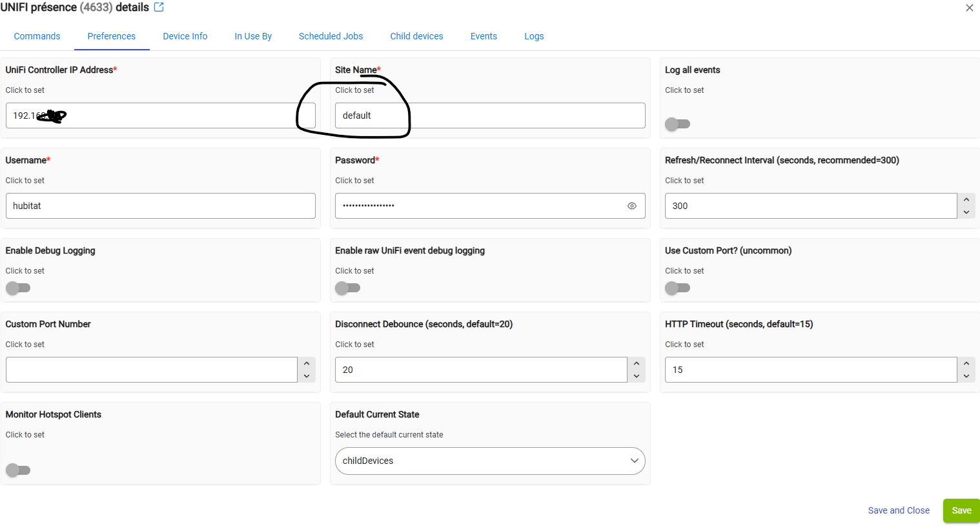Increase Disconnect Debounce value using up arrow
Image resolution: width=980 pixels, height=531 pixels.
(636, 364)
